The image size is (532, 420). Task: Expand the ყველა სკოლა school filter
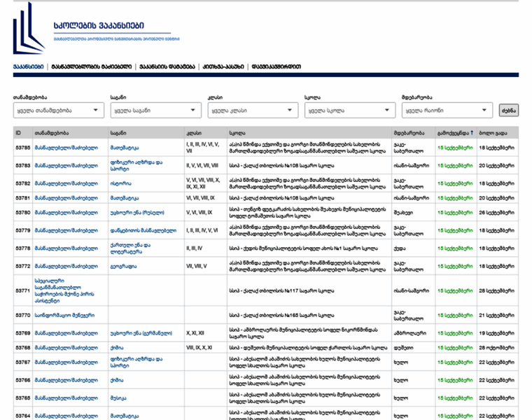[349, 111]
